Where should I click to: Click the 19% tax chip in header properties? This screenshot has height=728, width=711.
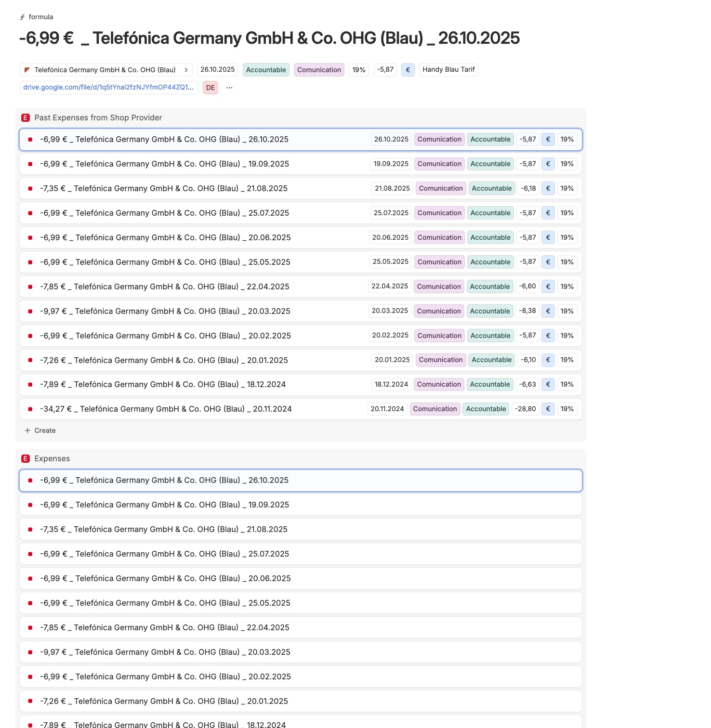pos(359,70)
